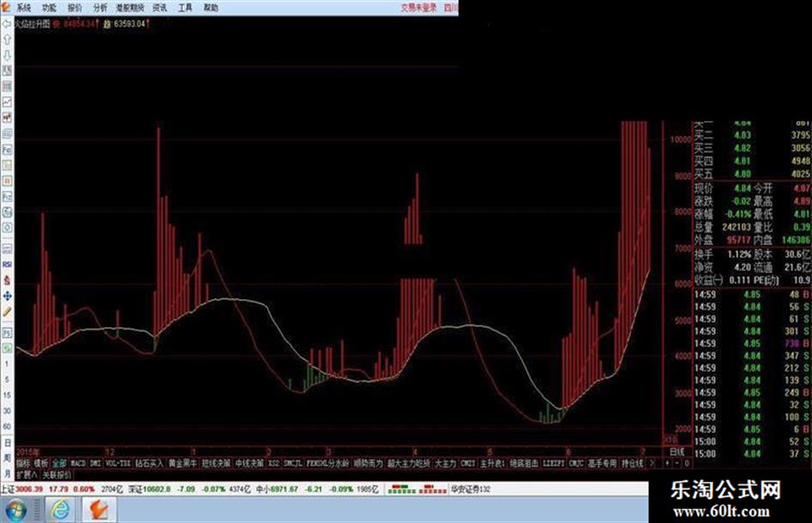Switch to the weekly 周 period button

click(x=7, y=459)
